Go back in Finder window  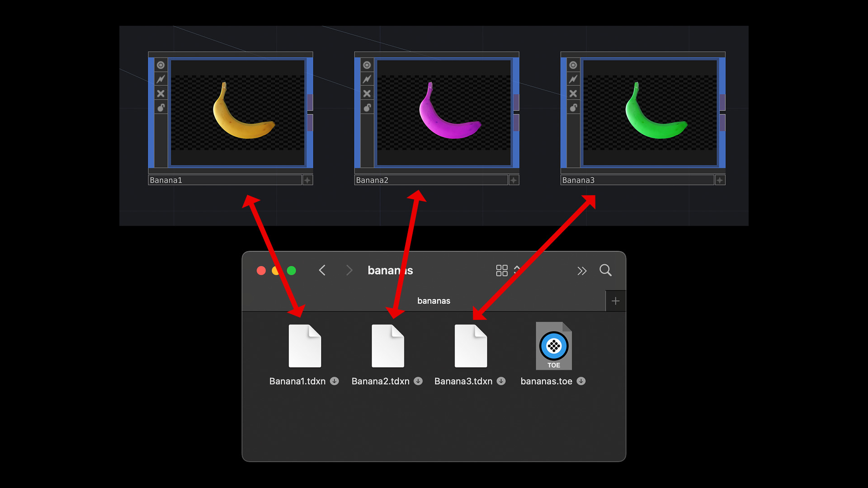[x=322, y=270]
